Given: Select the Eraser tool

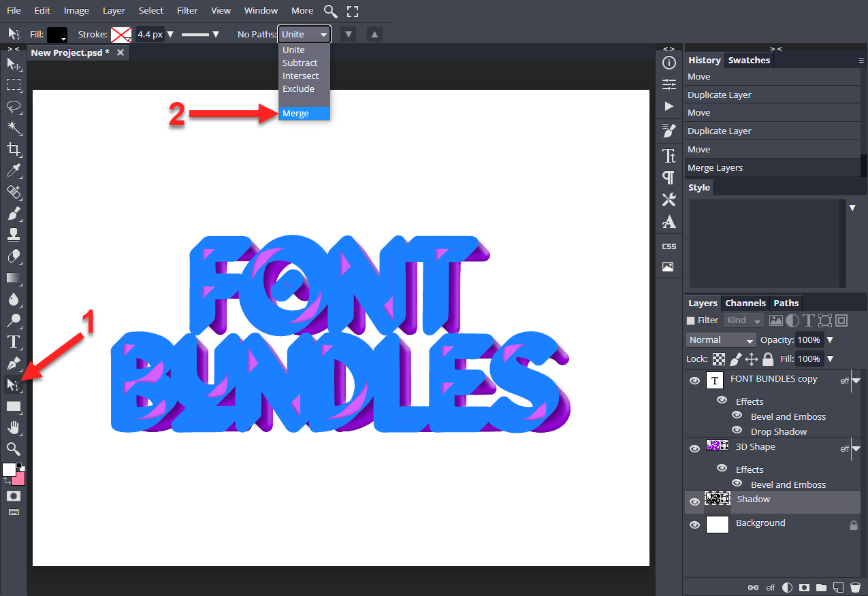Looking at the screenshot, I should point(13,256).
